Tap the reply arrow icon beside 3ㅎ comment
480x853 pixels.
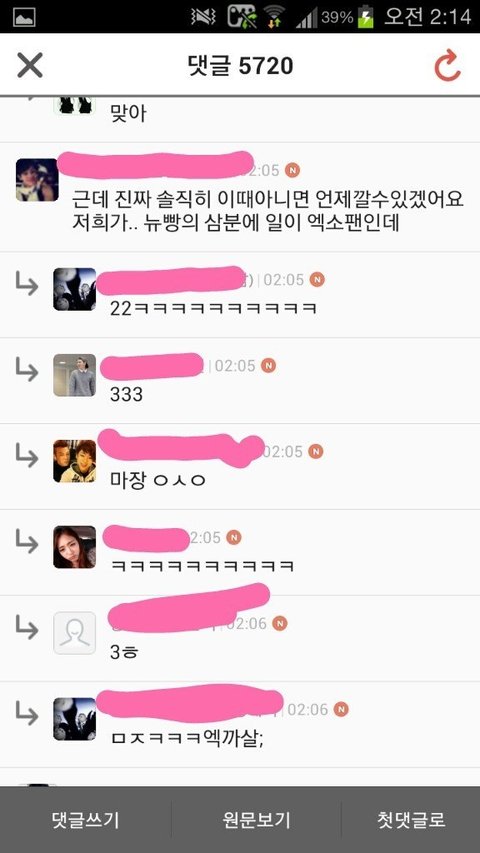[x=27, y=629]
